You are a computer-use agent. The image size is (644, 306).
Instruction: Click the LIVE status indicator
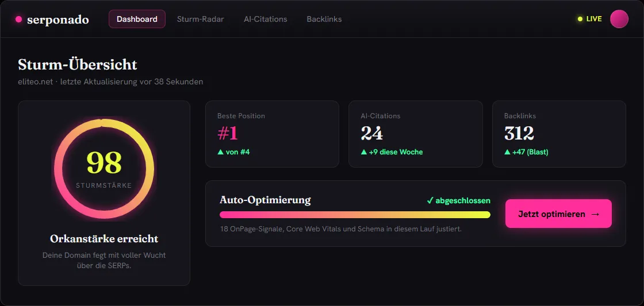tap(589, 19)
